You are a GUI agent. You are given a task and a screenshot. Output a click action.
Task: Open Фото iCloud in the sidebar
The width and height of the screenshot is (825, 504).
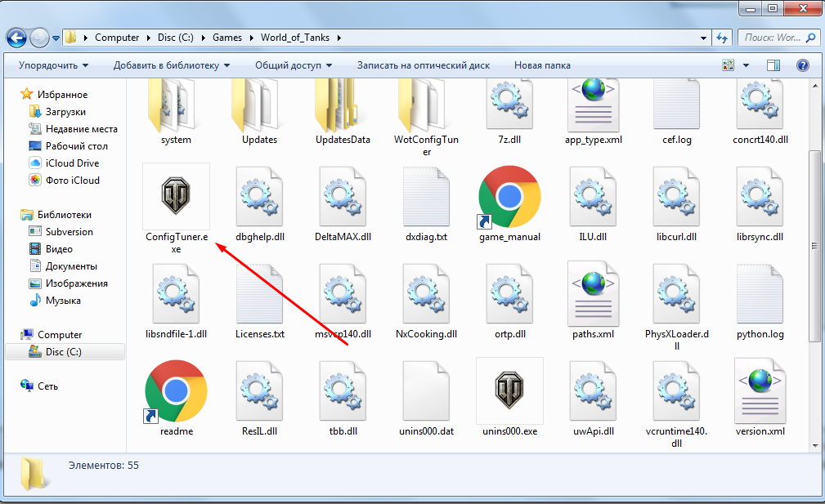point(65,181)
